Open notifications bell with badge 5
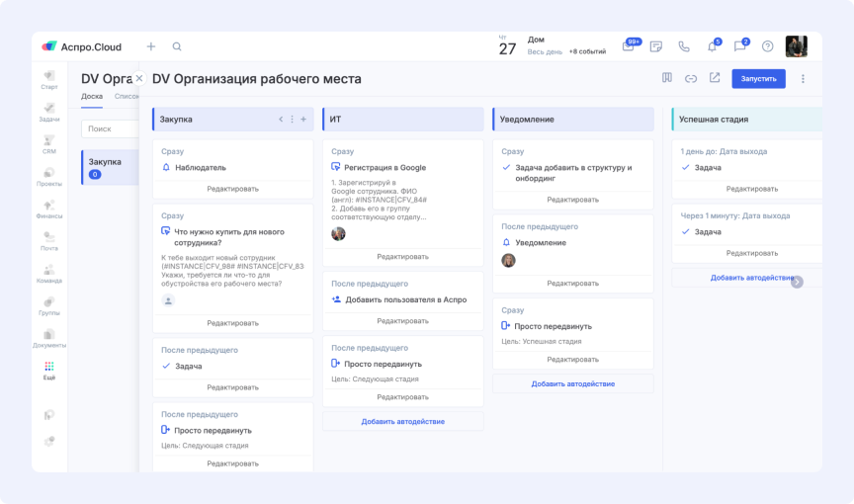Screen dimensions: 854x504 point(713,46)
